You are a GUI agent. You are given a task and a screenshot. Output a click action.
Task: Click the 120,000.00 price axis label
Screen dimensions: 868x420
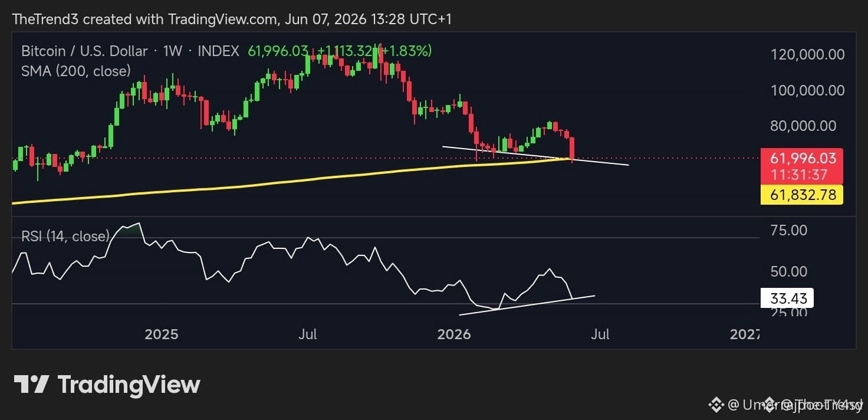(808, 55)
